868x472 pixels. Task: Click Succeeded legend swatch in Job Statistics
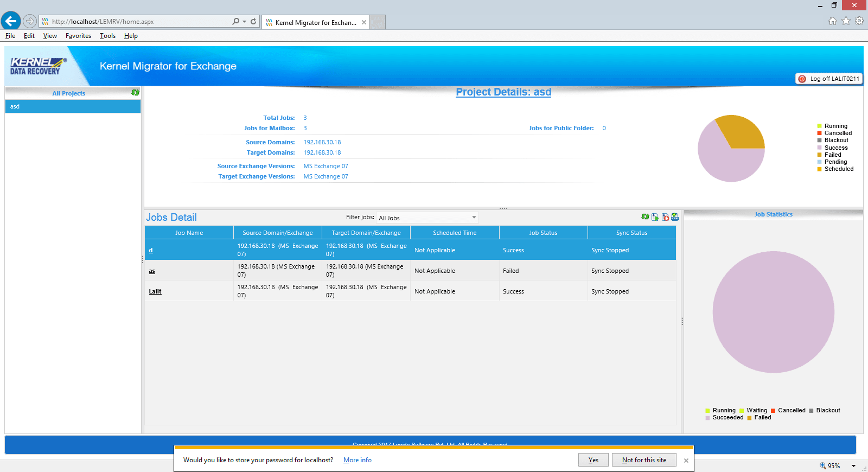[x=707, y=418]
